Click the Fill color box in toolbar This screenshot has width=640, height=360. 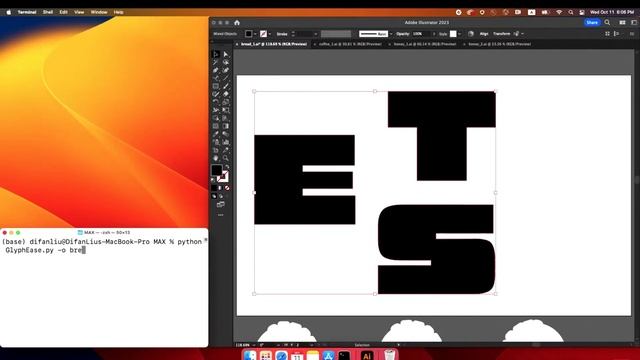coord(217,170)
